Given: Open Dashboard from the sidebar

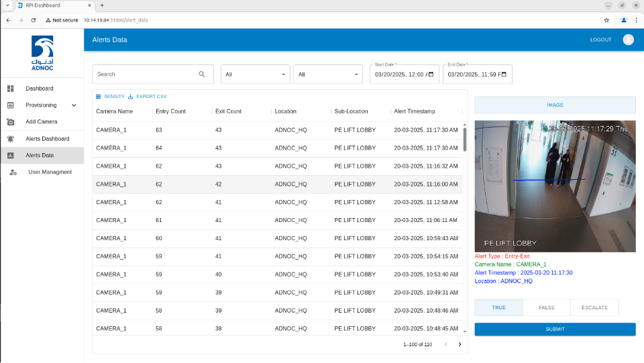Looking at the screenshot, I should (x=42, y=89).
